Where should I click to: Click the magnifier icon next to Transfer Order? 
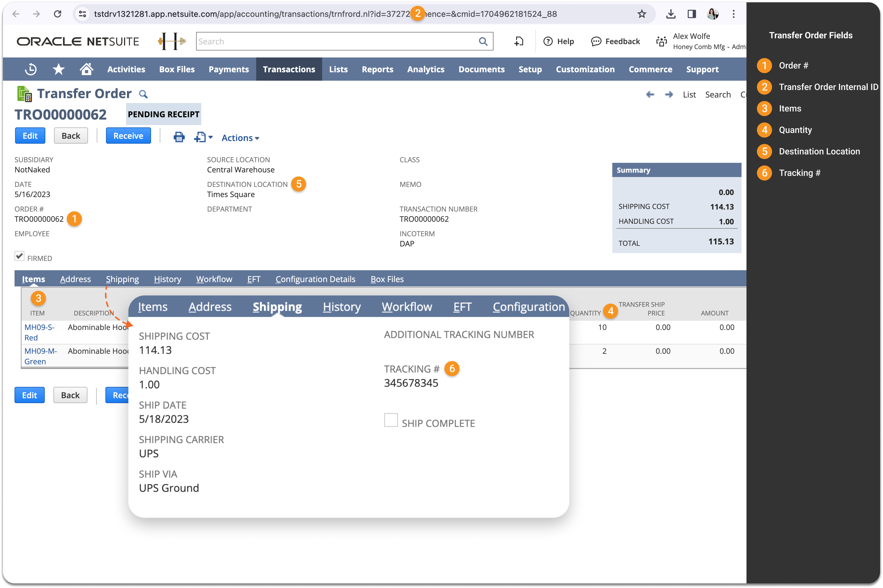(x=143, y=94)
